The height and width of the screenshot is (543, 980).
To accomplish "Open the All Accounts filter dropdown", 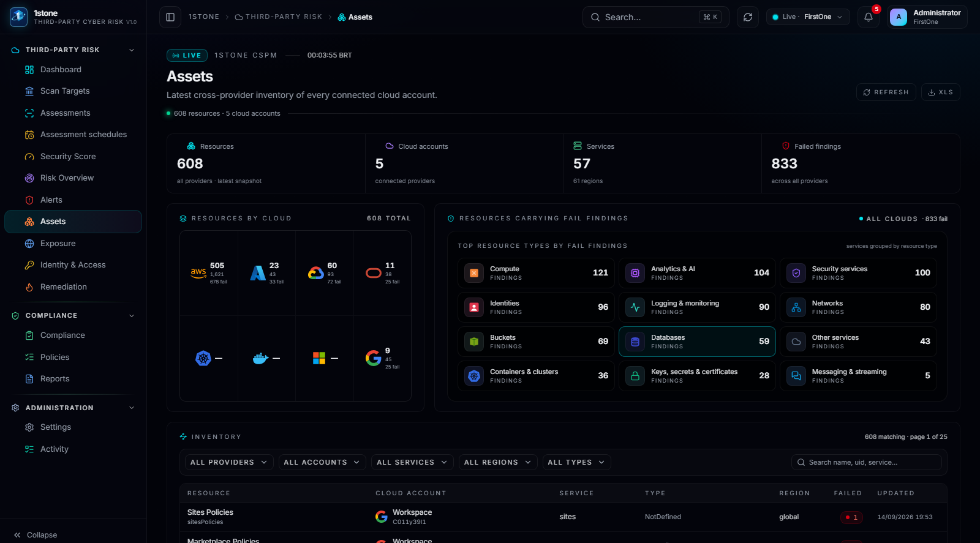I will pos(322,462).
